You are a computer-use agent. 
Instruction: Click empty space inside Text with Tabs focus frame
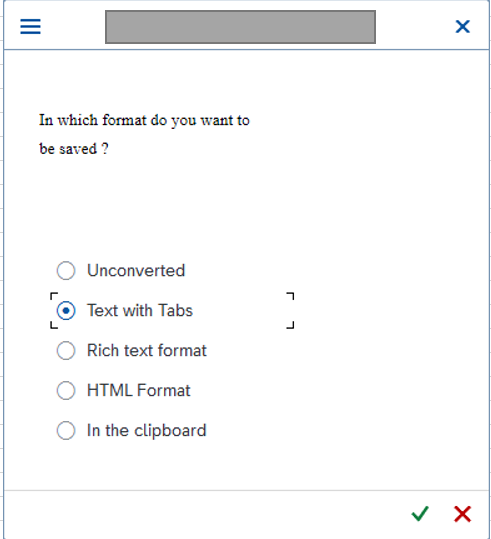[x=241, y=310]
